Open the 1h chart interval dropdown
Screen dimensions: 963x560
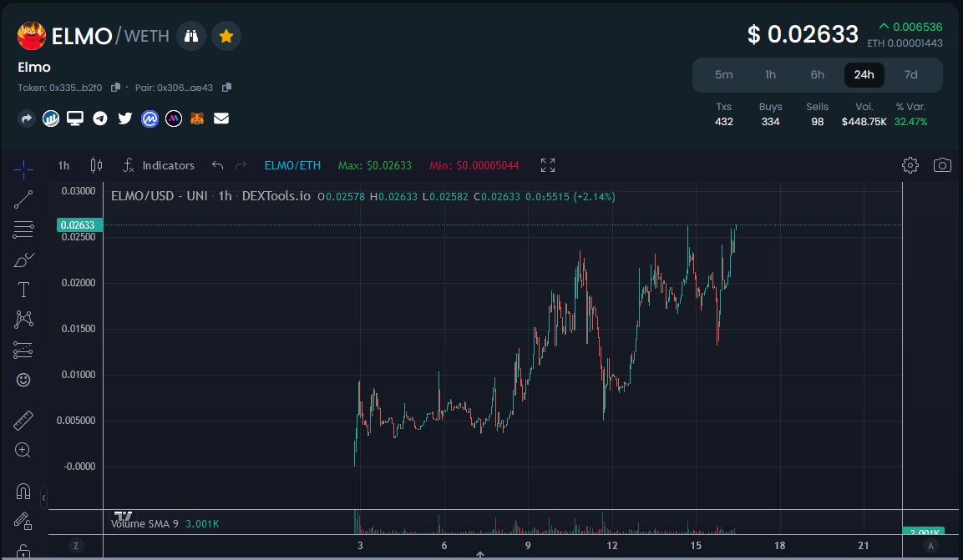pos(63,165)
